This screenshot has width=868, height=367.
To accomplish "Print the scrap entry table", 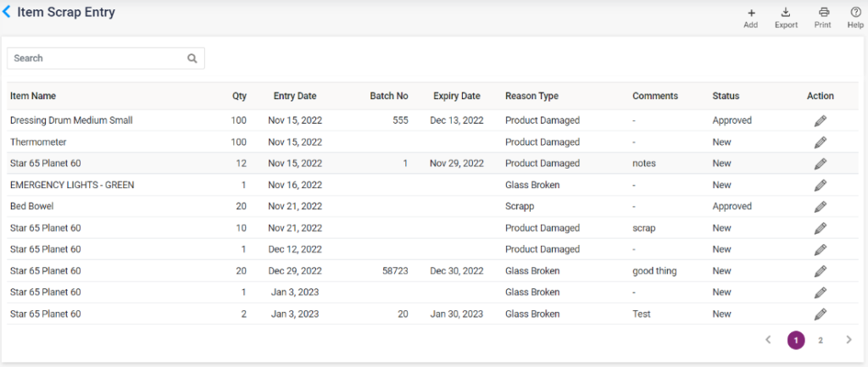I will click(822, 17).
